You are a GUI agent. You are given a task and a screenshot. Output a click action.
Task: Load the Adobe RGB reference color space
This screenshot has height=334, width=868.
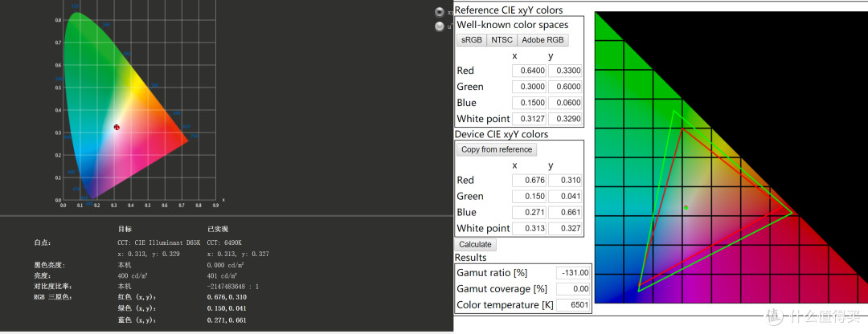[x=542, y=40]
